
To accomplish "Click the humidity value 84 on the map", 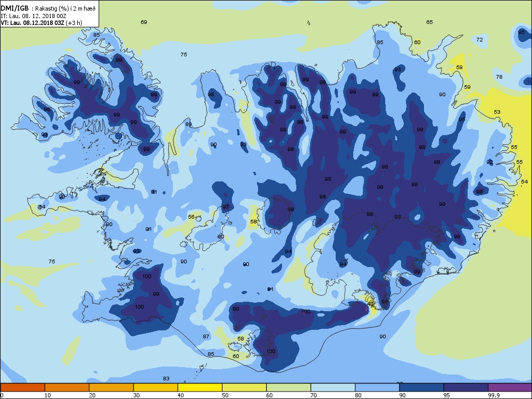I will coord(41,207).
